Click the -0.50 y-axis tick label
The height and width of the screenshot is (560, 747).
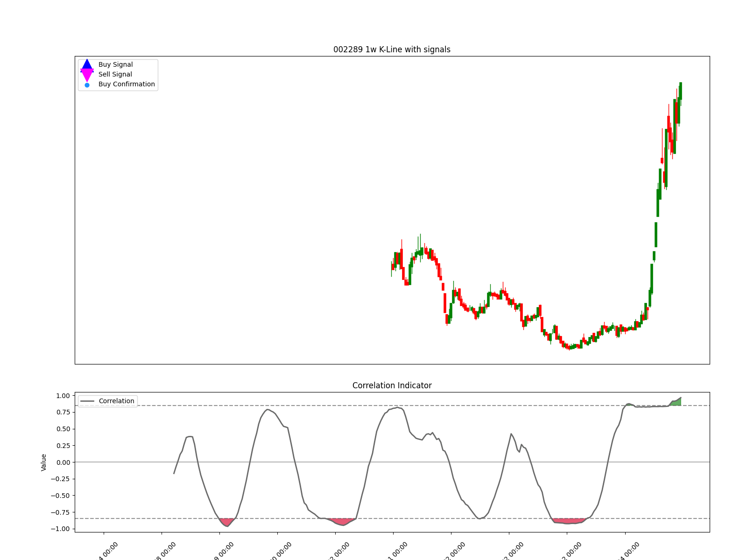[x=61, y=496]
